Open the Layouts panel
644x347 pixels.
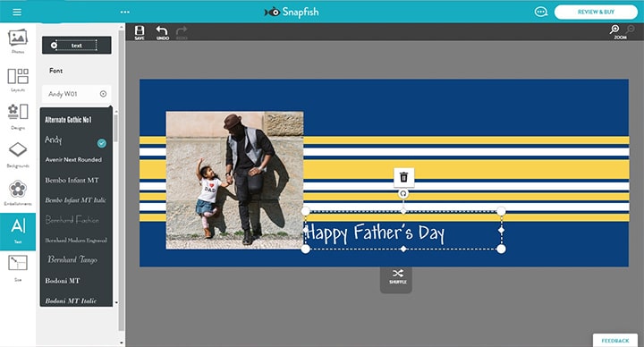(18, 80)
